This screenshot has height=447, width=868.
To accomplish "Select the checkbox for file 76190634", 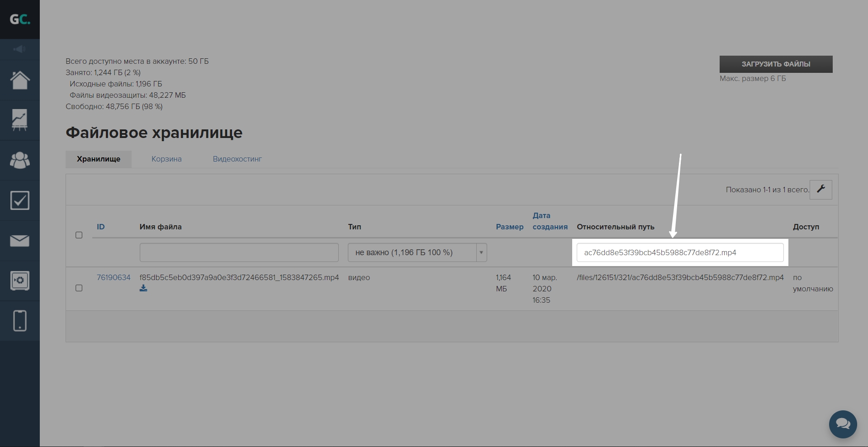I will [x=79, y=288].
